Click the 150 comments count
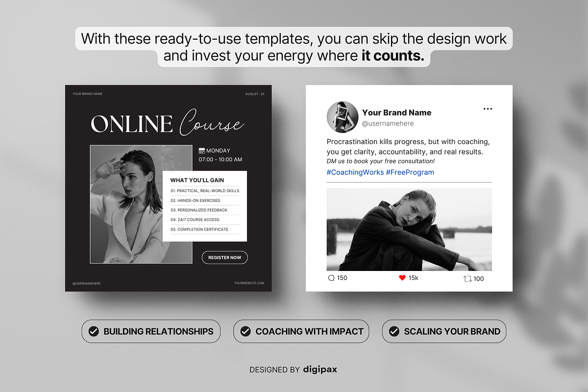The height and width of the screenshot is (392, 588). [342, 278]
